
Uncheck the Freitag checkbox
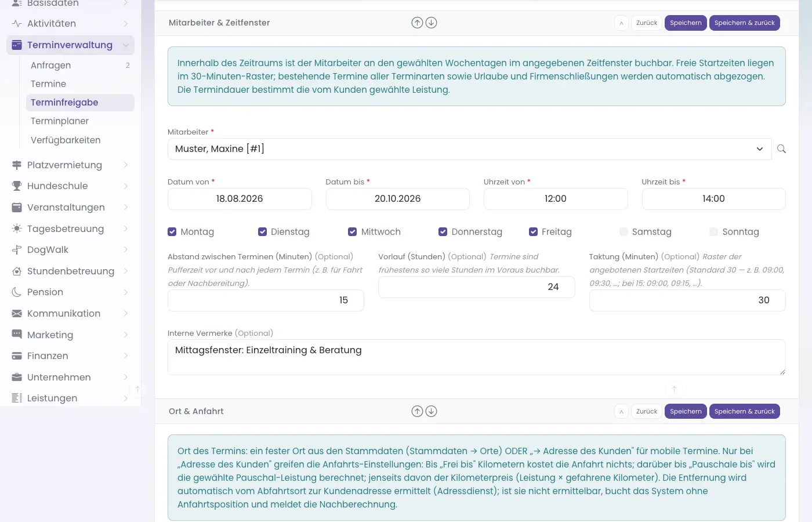pyautogui.click(x=534, y=232)
